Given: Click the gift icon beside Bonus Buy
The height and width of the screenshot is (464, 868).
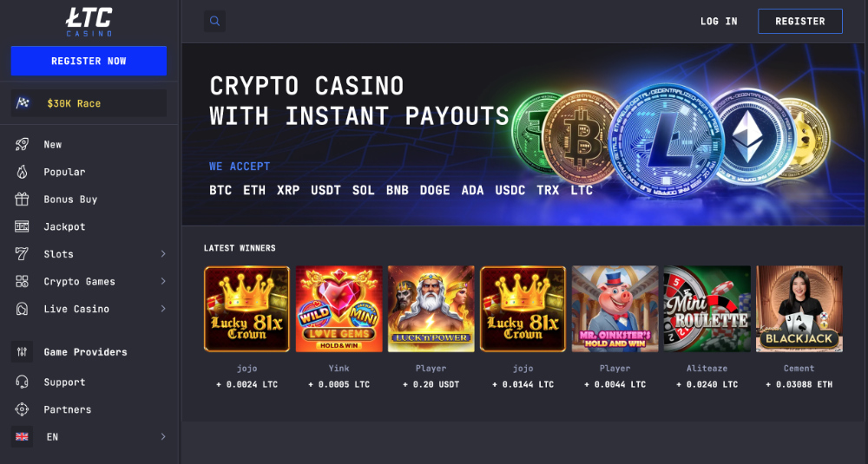Looking at the screenshot, I should coord(23,199).
